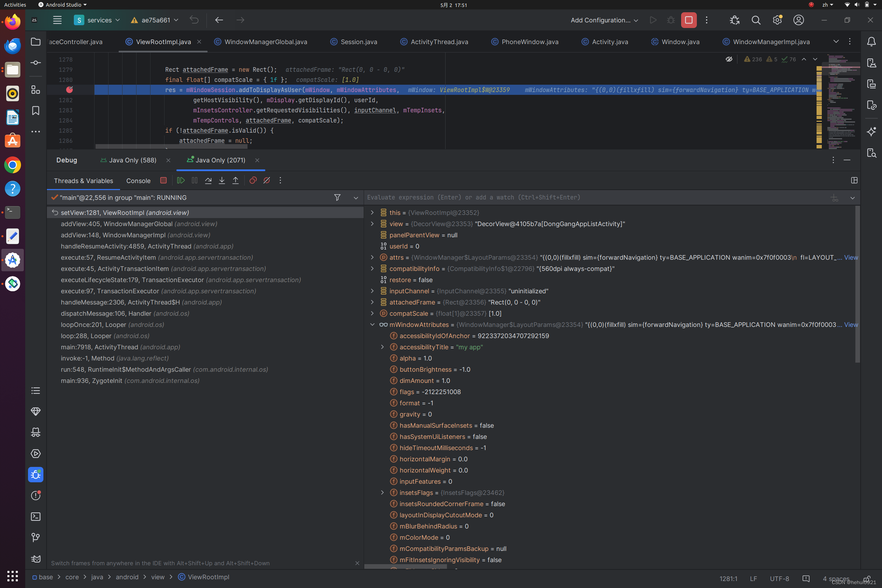Open IDE settings gear icon

(777, 20)
